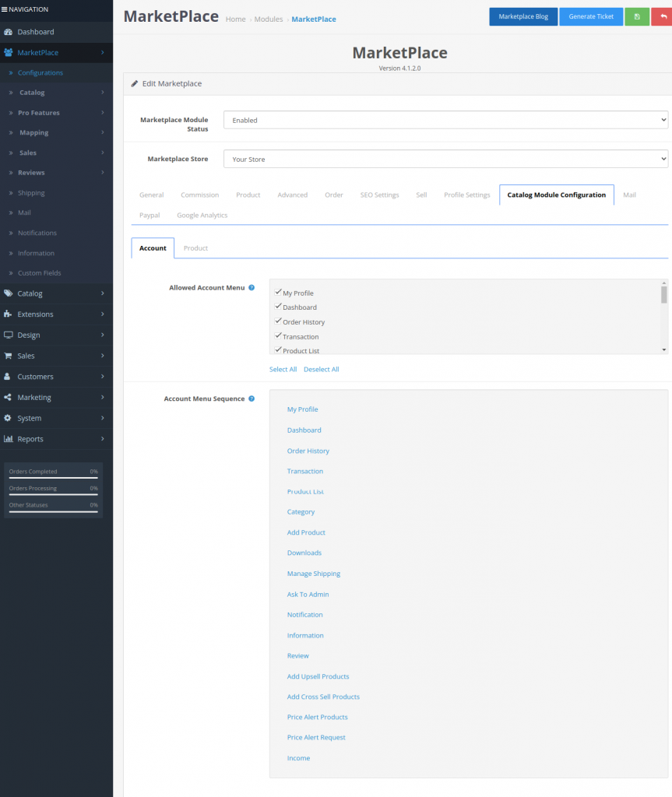Uncheck the Order History checkbox

tap(278, 321)
